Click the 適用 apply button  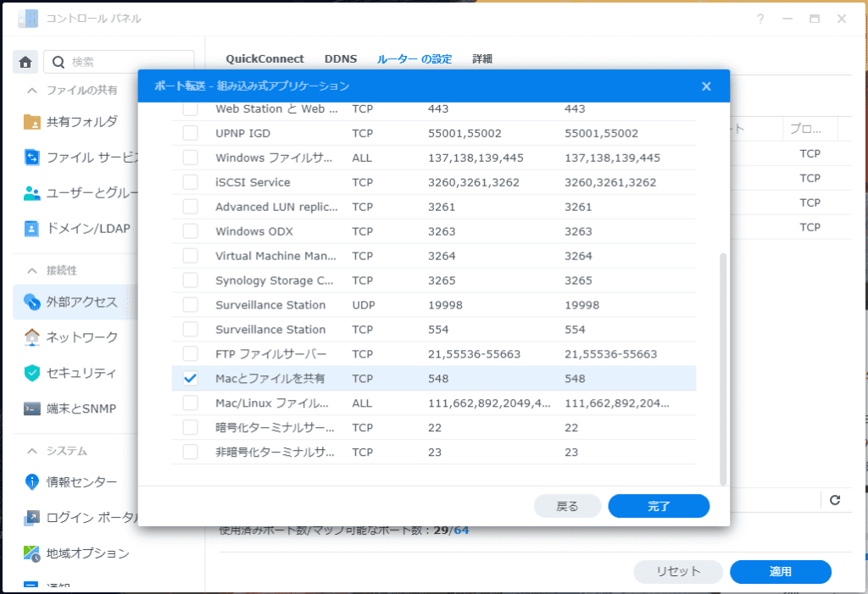[x=781, y=572]
